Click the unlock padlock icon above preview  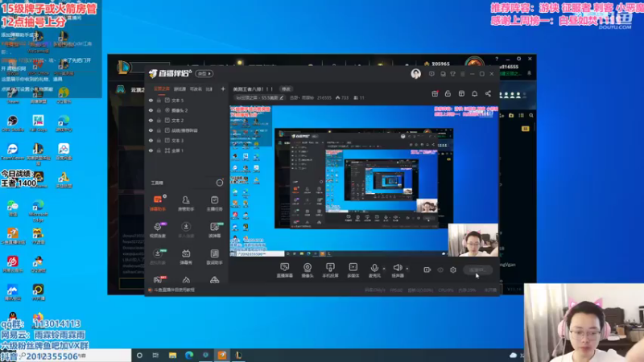tap(448, 93)
